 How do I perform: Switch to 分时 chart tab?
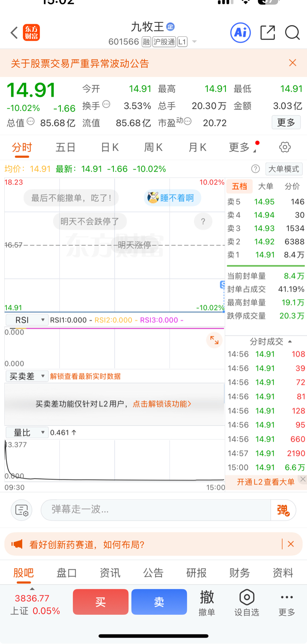pyautogui.click(x=22, y=147)
